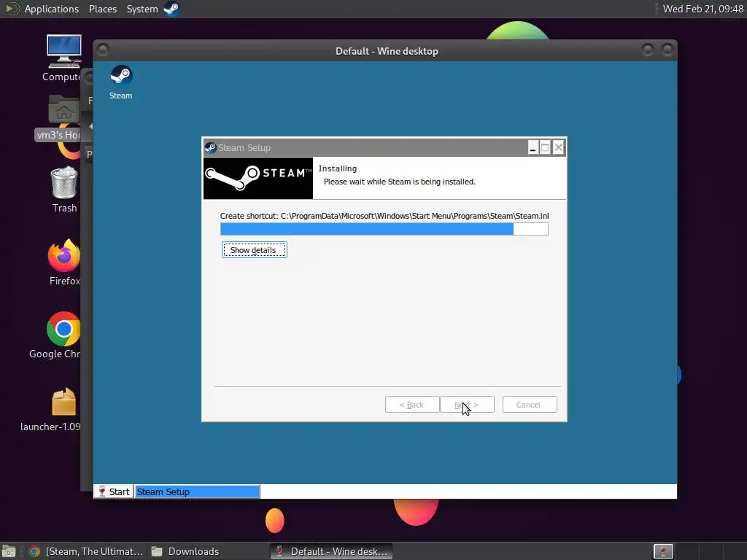
Task: Click the installation progress bar
Action: (x=384, y=229)
